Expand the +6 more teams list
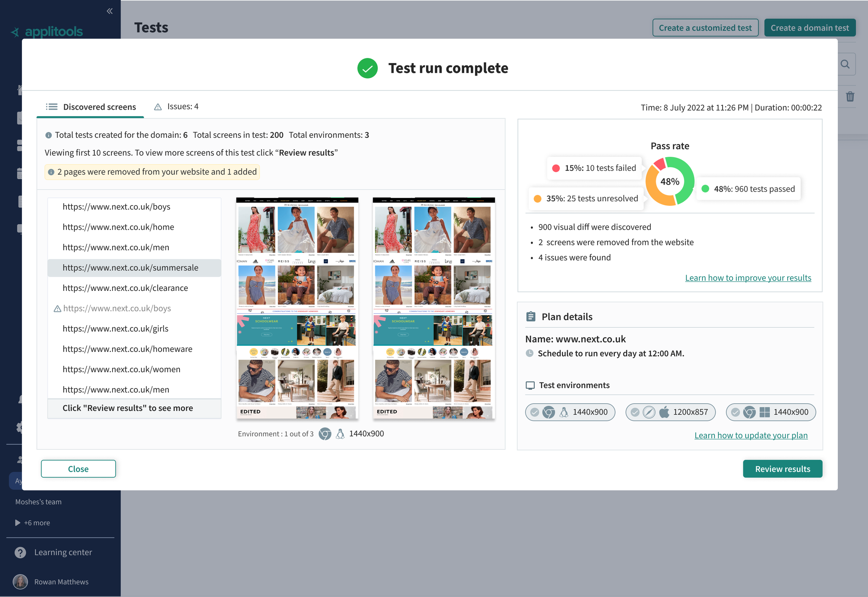The width and height of the screenshot is (868, 597). [33, 523]
